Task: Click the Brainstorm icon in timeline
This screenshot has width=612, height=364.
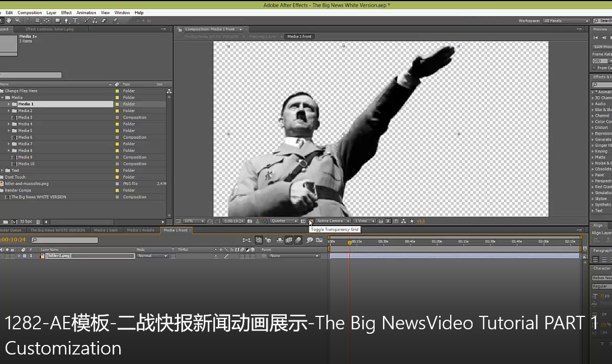Action: click(x=310, y=240)
